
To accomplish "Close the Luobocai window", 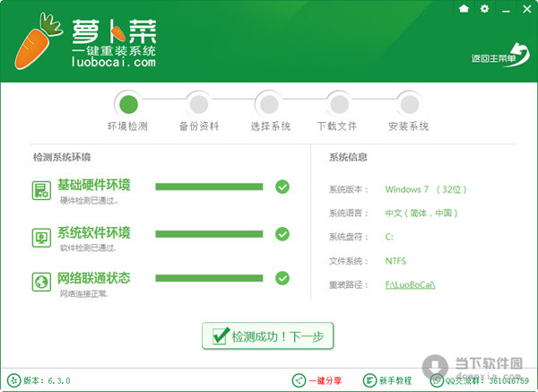I will click(527, 9).
